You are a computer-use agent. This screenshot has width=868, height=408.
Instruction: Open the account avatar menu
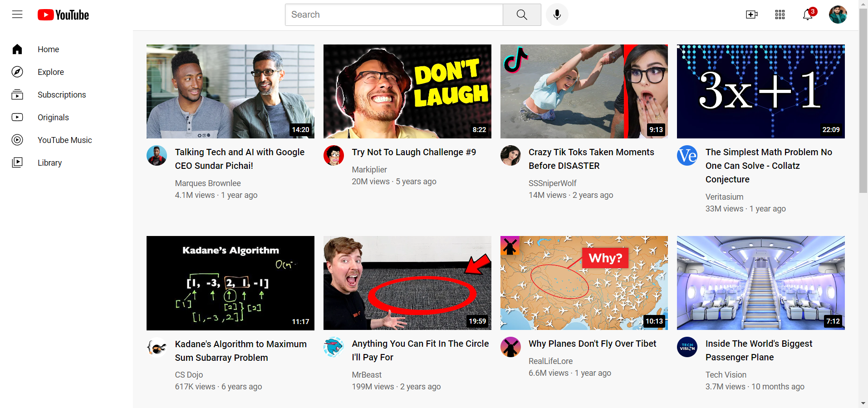coord(838,15)
